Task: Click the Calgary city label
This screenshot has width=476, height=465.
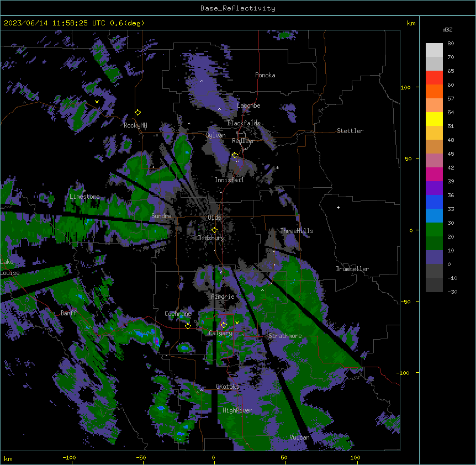Action: 220,333
